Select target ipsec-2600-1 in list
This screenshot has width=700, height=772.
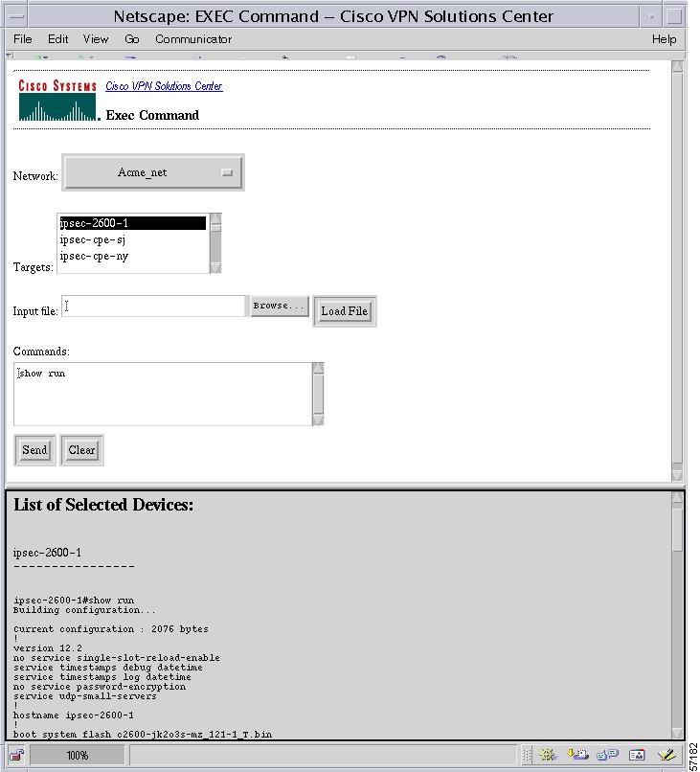point(133,223)
